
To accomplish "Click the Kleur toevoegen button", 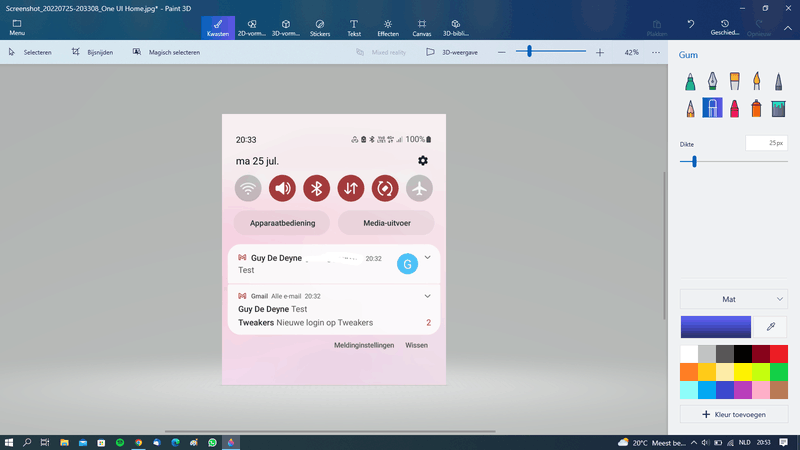I will 734,414.
